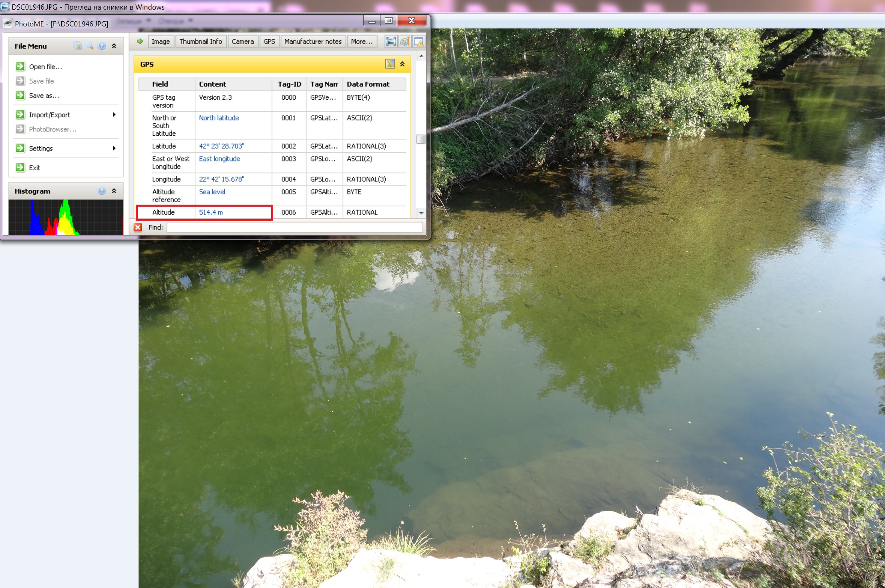Open the Manufacturer notes tab

[313, 42]
